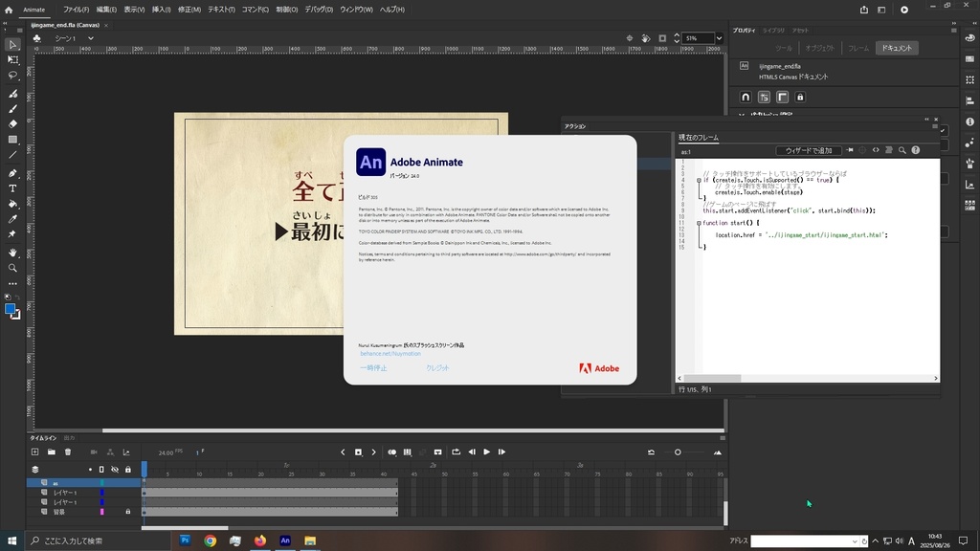
Task: Select the as layer
Action: [x=84, y=483]
